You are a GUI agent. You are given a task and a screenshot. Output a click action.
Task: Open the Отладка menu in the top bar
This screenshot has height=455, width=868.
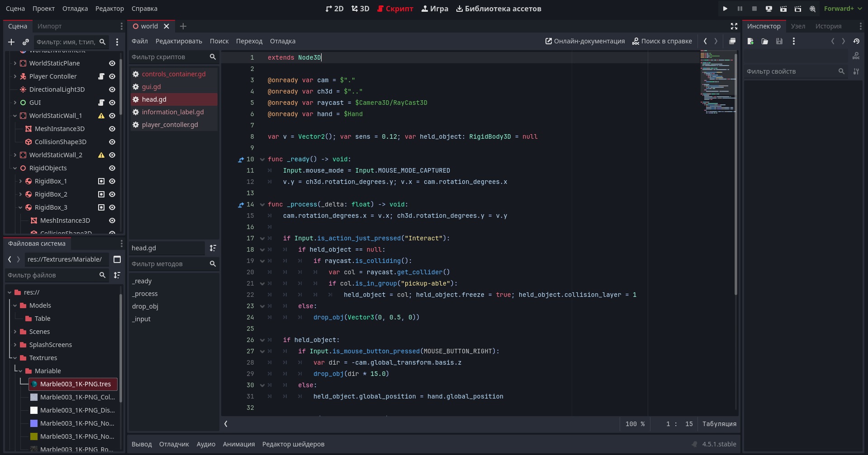(75, 9)
